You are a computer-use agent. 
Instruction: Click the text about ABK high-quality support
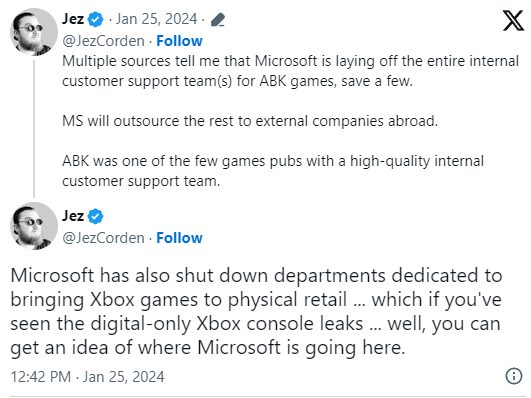pos(273,171)
